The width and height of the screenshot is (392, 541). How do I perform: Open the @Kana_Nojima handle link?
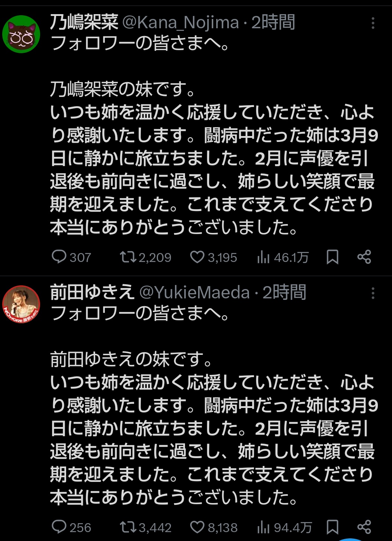(180, 23)
